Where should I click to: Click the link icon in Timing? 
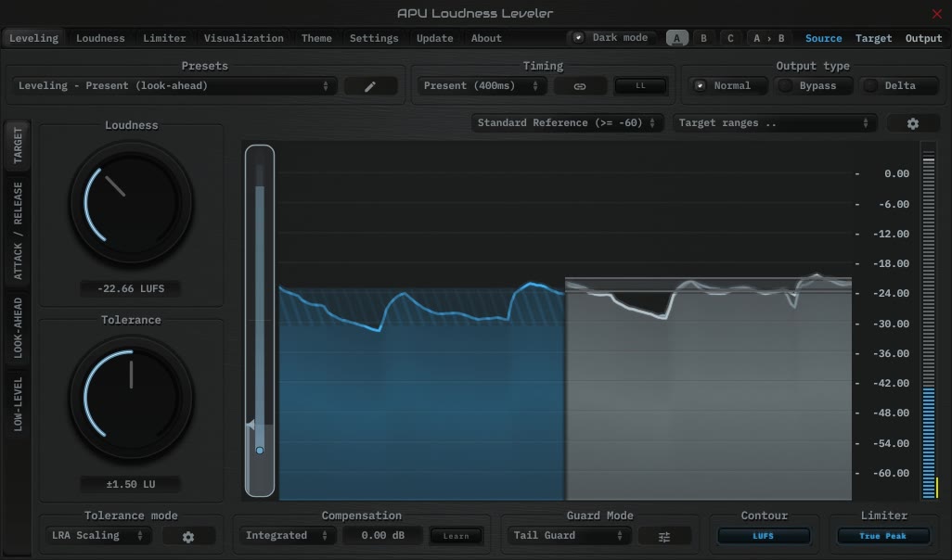click(x=580, y=86)
